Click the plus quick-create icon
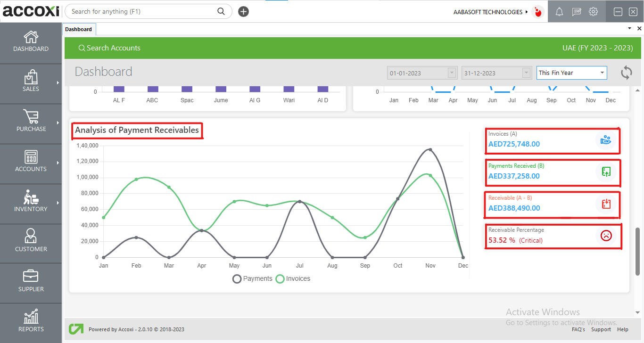Image resolution: width=644 pixels, height=343 pixels. (x=243, y=12)
